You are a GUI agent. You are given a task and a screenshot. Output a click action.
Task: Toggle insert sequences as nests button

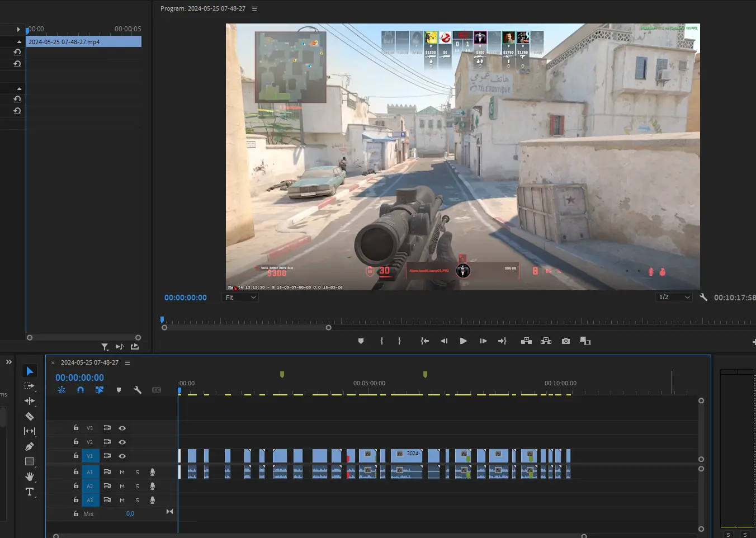pyautogui.click(x=62, y=390)
